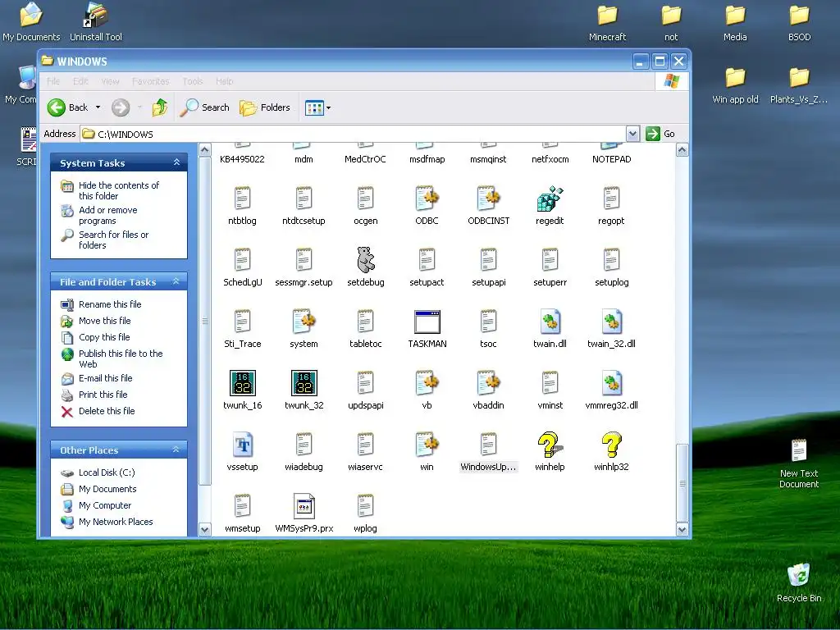Select the sessmgr.setup file label
840x630 pixels.
click(304, 282)
